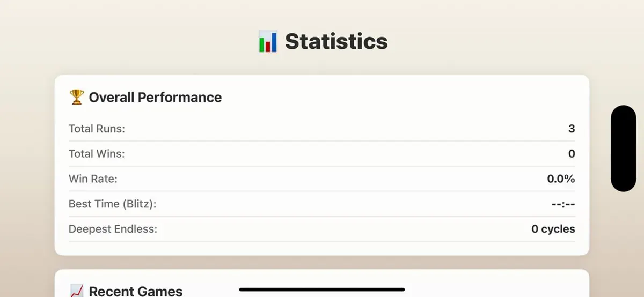Click the trending chart icon in Recent Games

(x=77, y=291)
